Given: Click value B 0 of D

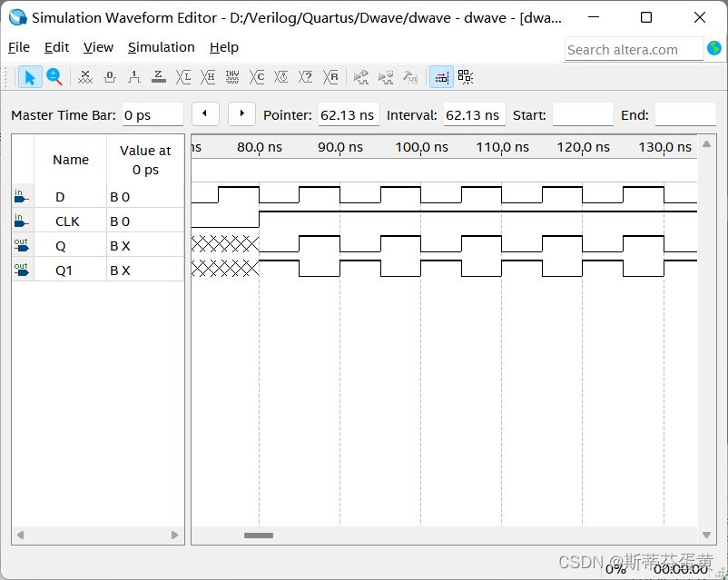Looking at the screenshot, I should coord(120,197).
